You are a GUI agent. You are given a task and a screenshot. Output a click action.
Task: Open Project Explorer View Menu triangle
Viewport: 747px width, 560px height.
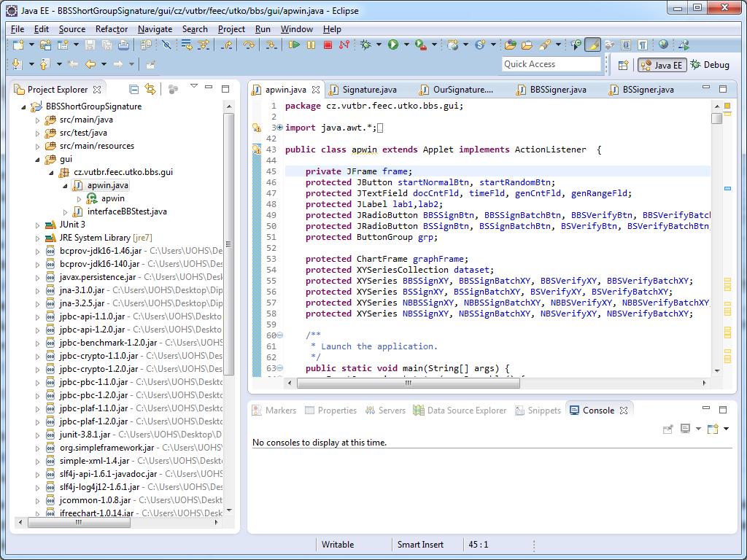(x=193, y=87)
